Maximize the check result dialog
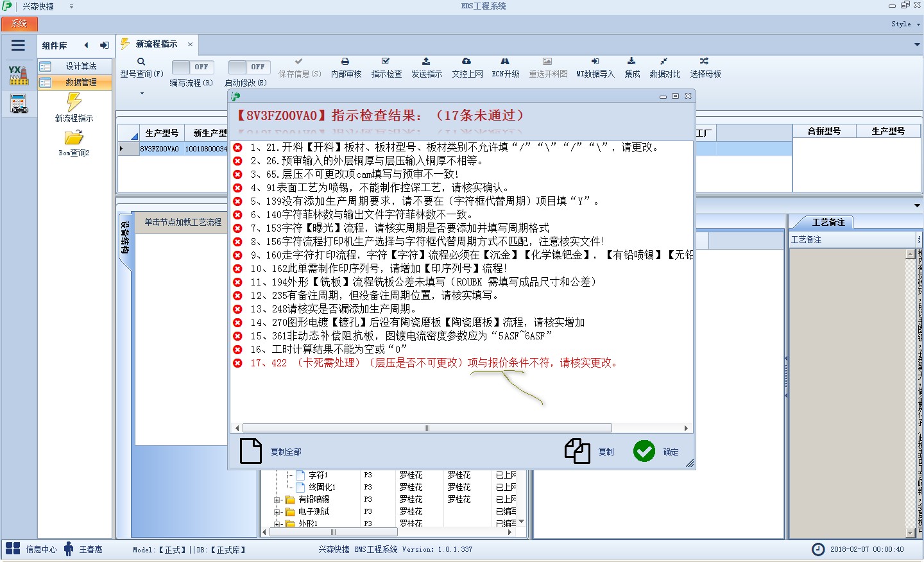This screenshot has height=562, width=924. point(675,96)
